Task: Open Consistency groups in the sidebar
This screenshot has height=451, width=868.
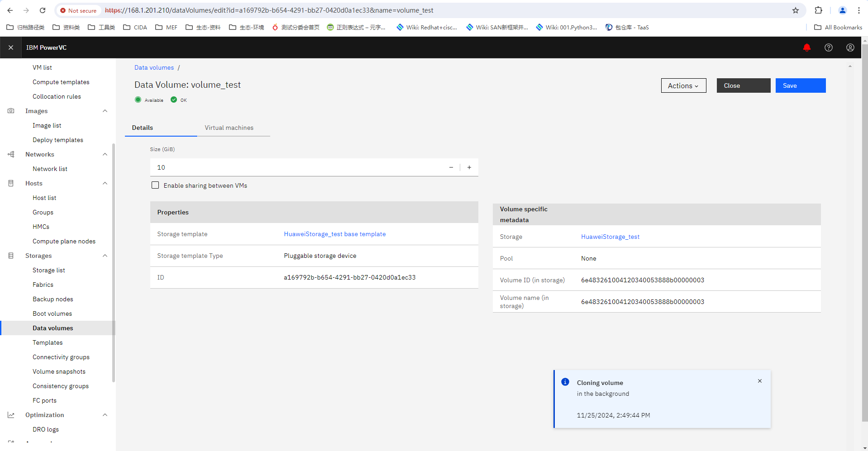Action: click(x=60, y=386)
